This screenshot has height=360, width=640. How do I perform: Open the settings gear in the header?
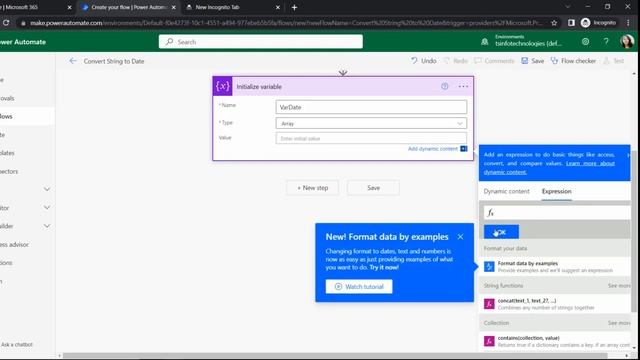pos(585,42)
